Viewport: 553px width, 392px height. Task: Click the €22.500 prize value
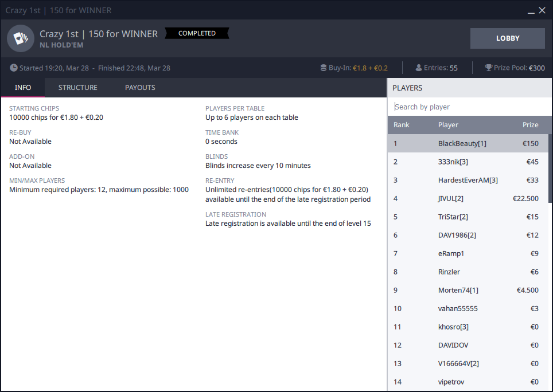pyautogui.click(x=525, y=198)
